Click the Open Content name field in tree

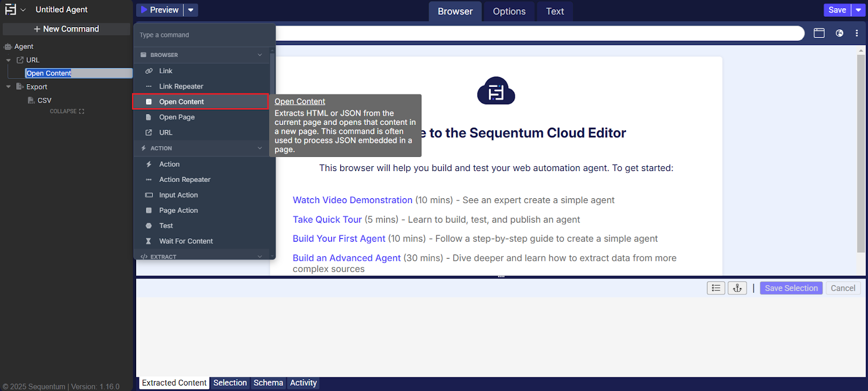(79, 73)
